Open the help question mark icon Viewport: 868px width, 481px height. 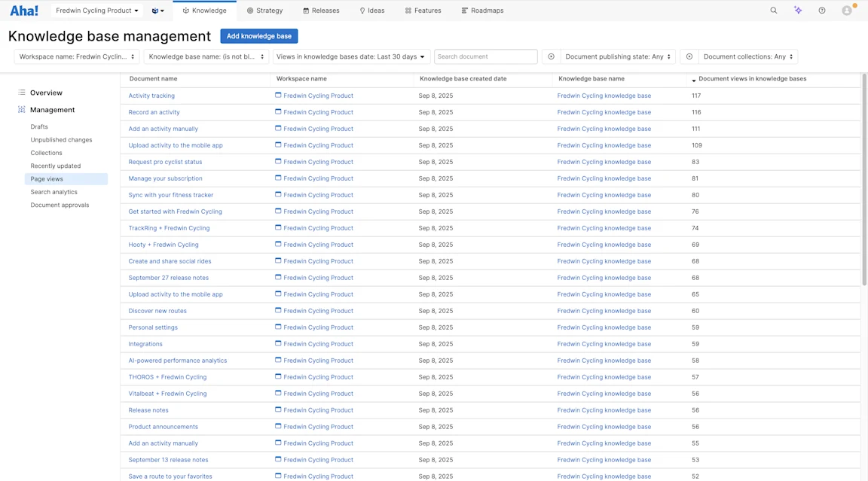point(822,11)
